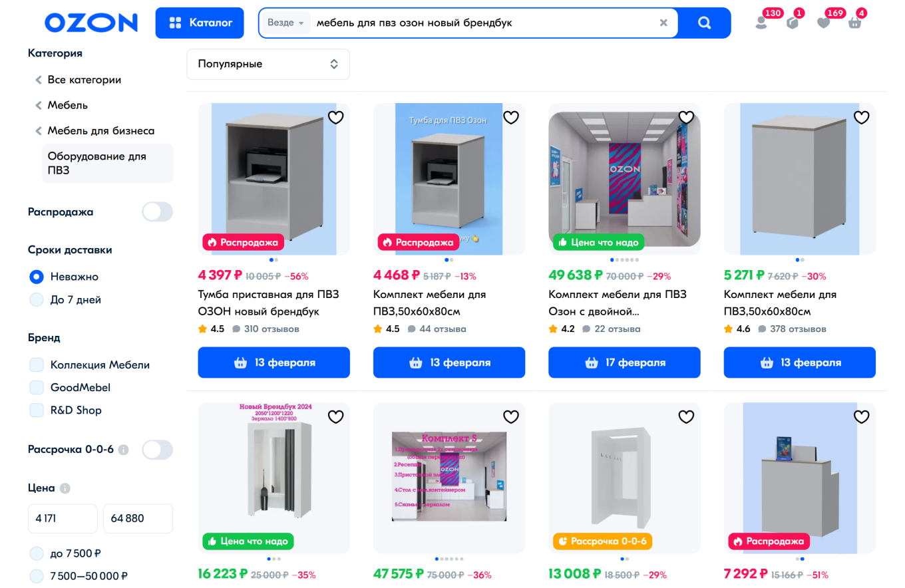This screenshot has height=588, width=905.
Task: Click the Рассрочка 0-0-6 badge on 13 008 ₽ item
Action: coord(602,541)
